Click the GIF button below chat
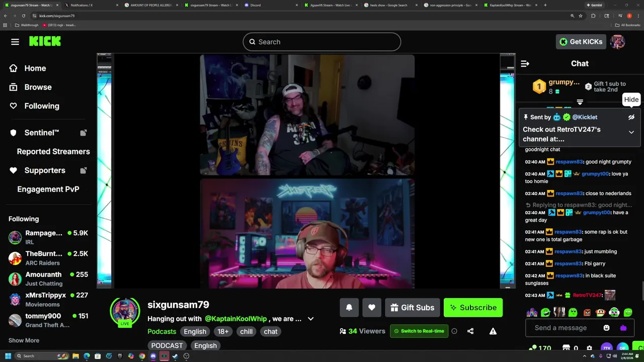Viewport: 644px width, 362px height. [622, 348]
